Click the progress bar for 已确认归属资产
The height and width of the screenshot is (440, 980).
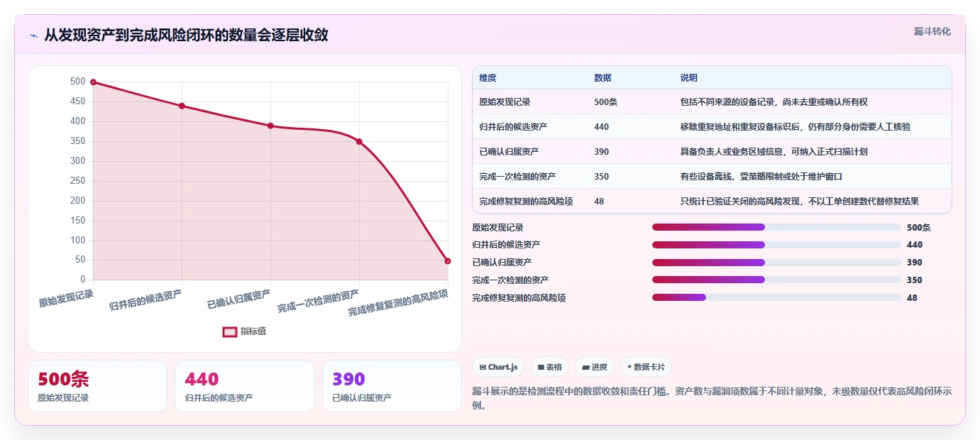coord(776,263)
